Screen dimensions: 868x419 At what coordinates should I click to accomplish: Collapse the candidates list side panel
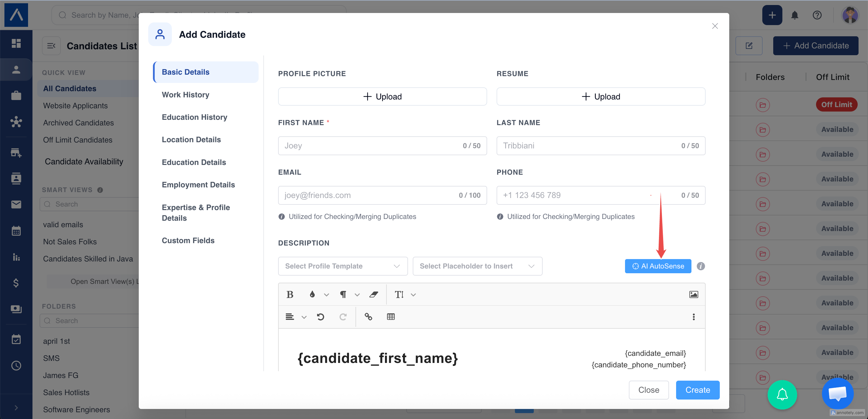click(x=51, y=46)
